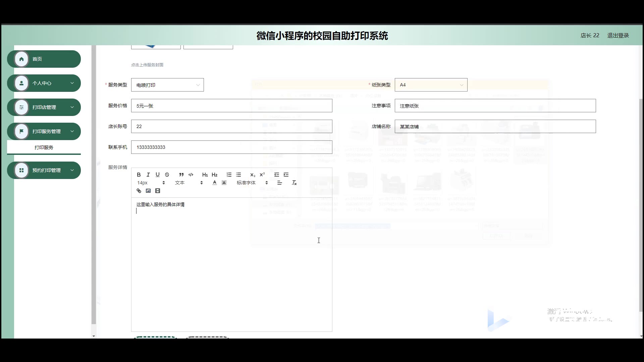
Task: Insert image into editor
Action: 148,191
